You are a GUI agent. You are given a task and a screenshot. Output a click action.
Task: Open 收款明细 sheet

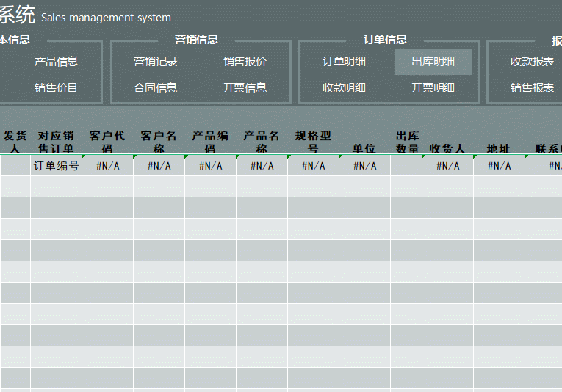point(344,87)
